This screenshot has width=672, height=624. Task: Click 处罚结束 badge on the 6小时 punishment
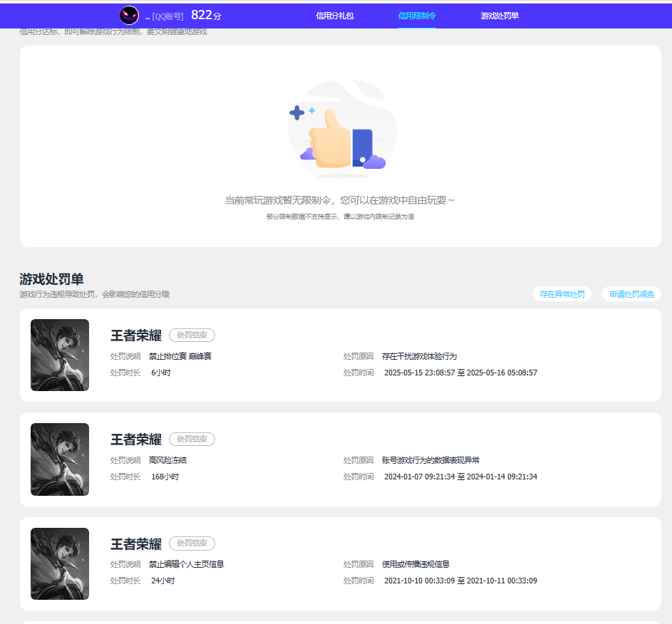(192, 336)
